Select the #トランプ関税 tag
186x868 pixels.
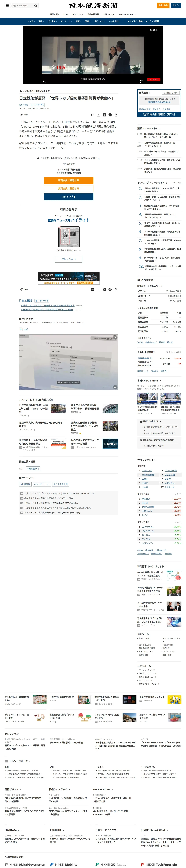coord(153,21)
